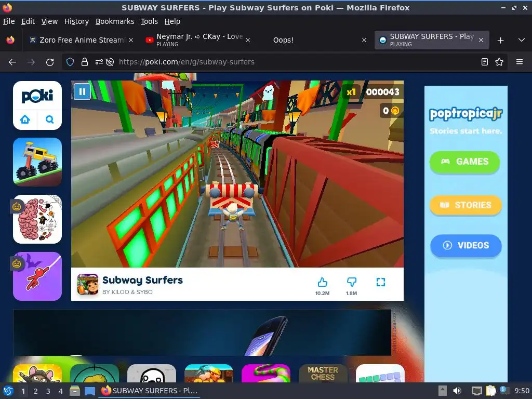532x399 pixels.
Task: Close the Subway Surfers tab
Action: [x=481, y=40]
